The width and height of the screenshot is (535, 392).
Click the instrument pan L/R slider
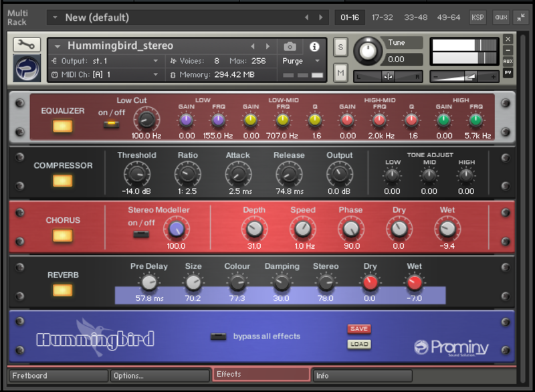[x=389, y=76]
